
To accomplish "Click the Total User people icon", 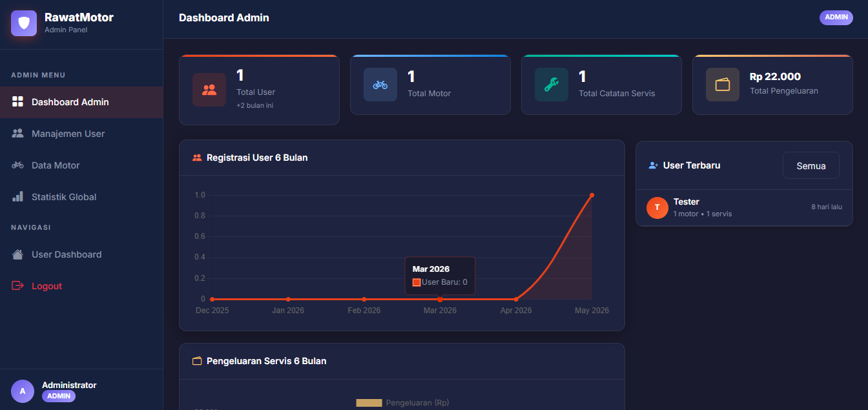I will coord(209,90).
